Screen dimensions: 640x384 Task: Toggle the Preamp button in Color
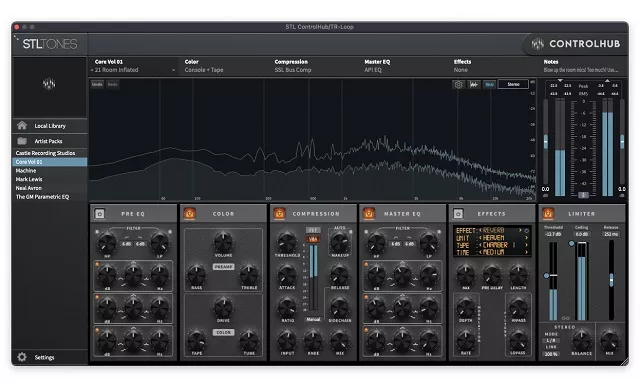coord(223,266)
